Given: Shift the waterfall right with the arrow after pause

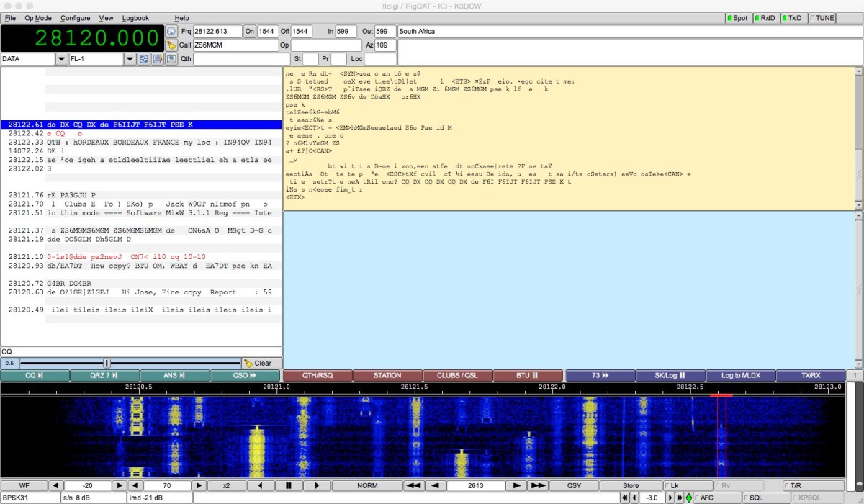Looking at the screenshot, I should 316,485.
